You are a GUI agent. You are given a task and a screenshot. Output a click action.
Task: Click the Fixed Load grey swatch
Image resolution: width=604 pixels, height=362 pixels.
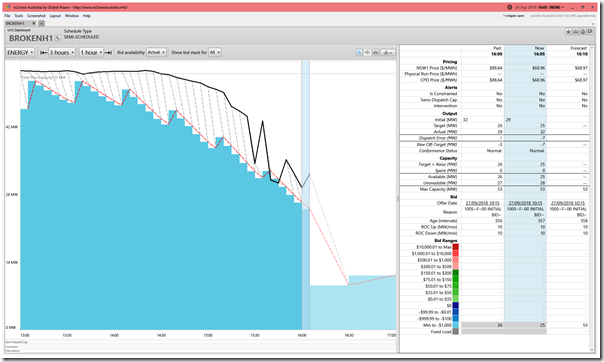tap(456, 332)
